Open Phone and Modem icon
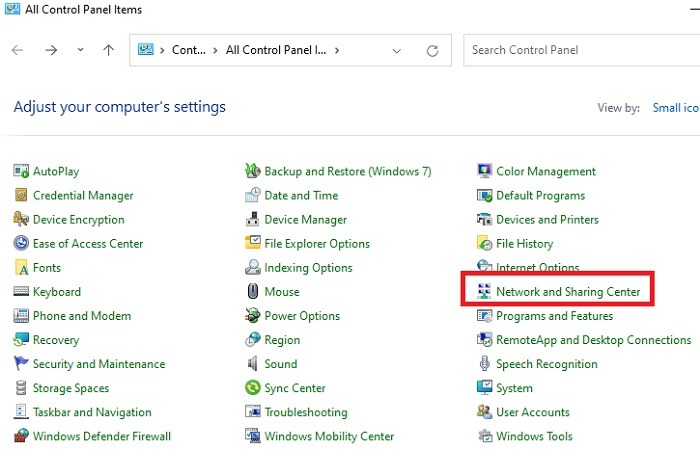Image resolution: width=700 pixels, height=450 pixels. tap(21, 316)
